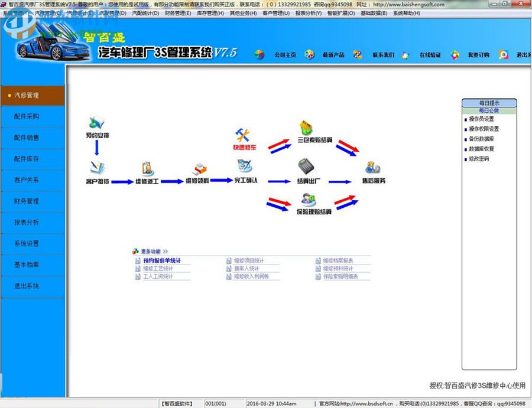Open the 售后服务 after-sales icon
Viewport: 532px width, 408px height.
(372, 168)
